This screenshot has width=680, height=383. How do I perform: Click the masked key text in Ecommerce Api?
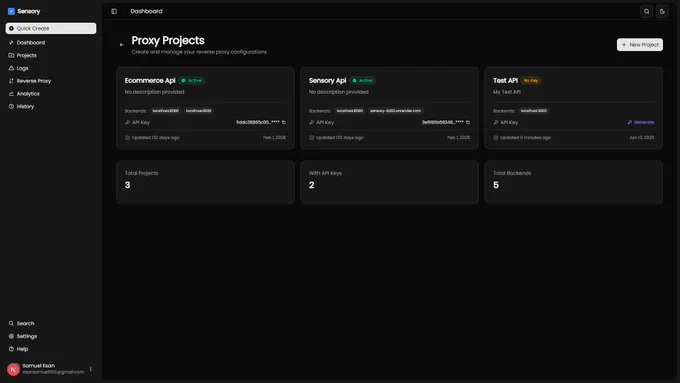click(x=258, y=122)
